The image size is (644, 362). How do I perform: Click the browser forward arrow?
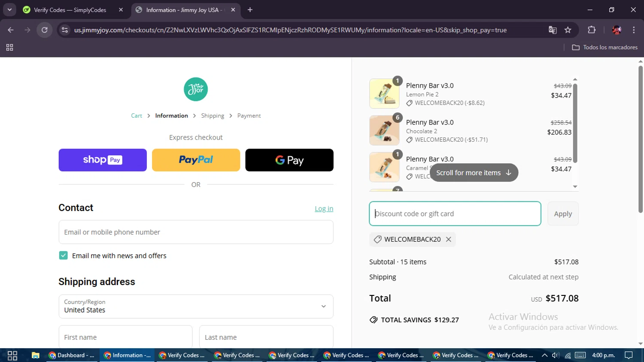27,30
